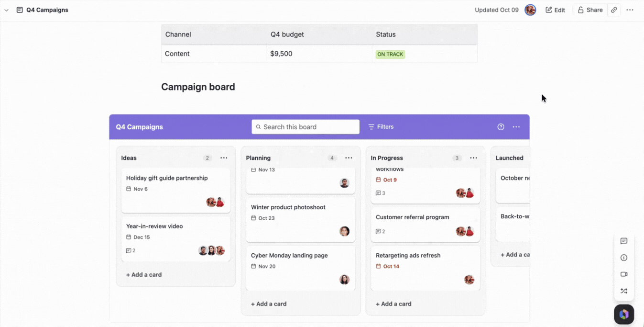
Task: Open the Cyber Monday landing page card
Action: coord(301,268)
